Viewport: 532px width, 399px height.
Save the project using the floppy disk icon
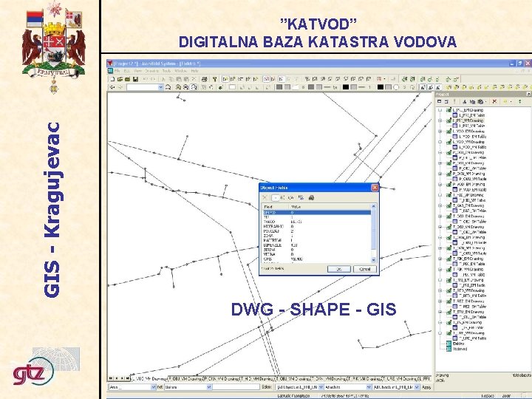pyautogui.click(x=135, y=79)
